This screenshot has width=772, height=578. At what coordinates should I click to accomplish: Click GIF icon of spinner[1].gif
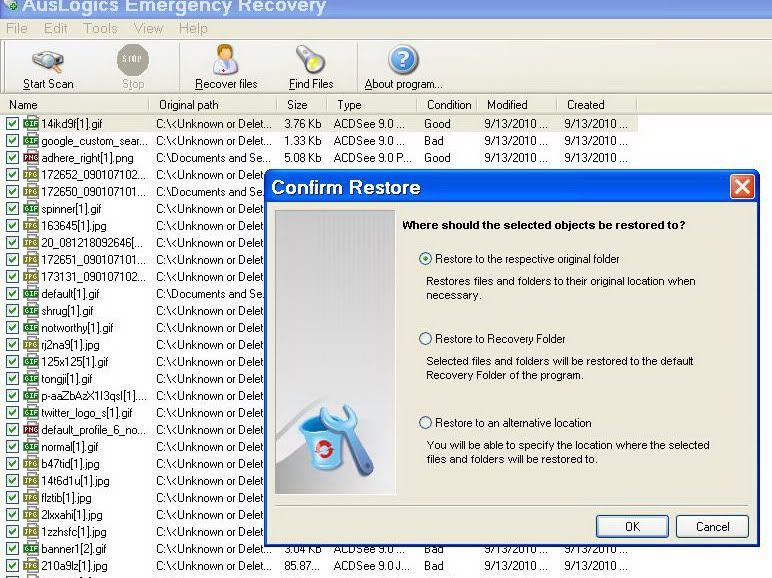coord(31,209)
